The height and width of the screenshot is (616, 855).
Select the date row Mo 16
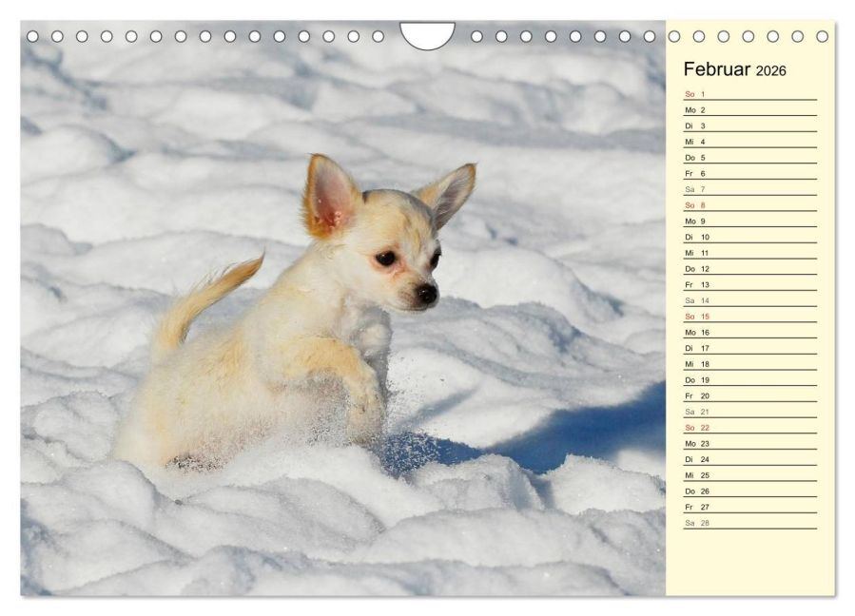pos(750,332)
